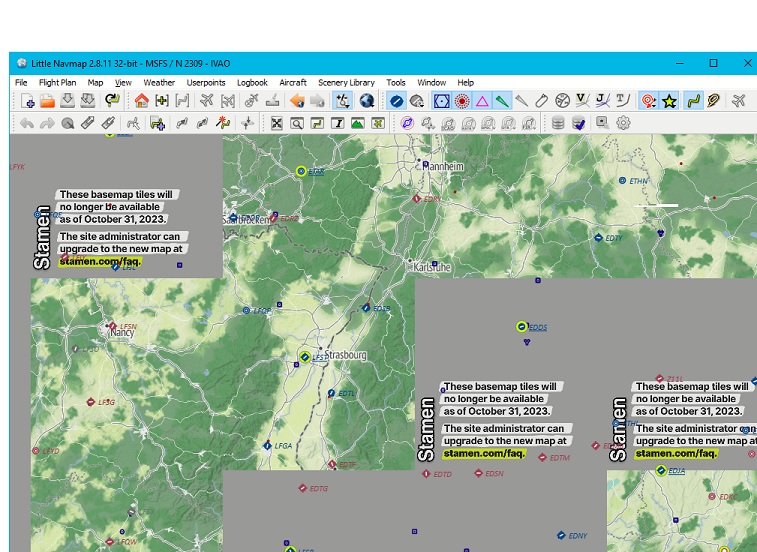Image resolution: width=757 pixels, height=552 pixels.
Task: Go back to previous map position
Action: [x=297, y=101]
